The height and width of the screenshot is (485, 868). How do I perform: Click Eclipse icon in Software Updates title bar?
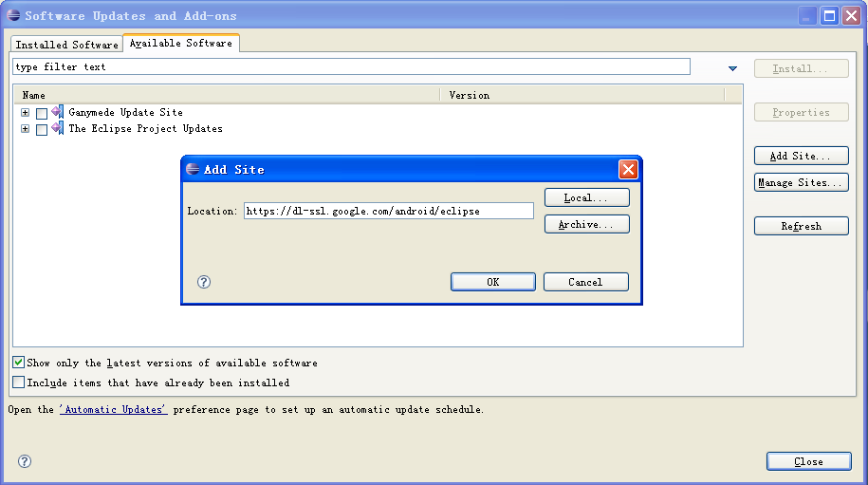pos(14,15)
